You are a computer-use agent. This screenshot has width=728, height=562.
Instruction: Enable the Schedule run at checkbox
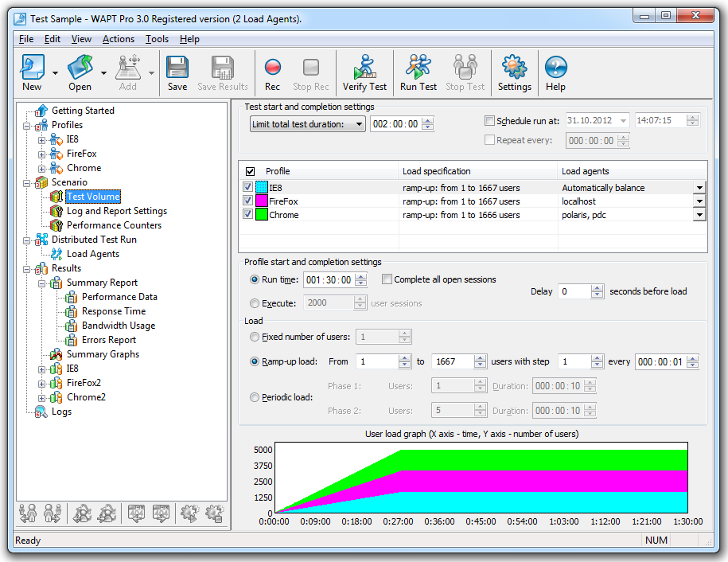pos(489,121)
